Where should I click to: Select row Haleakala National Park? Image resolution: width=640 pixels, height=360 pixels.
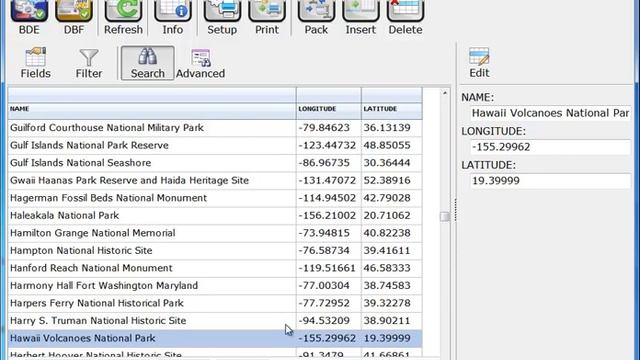[x=215, y=216]
